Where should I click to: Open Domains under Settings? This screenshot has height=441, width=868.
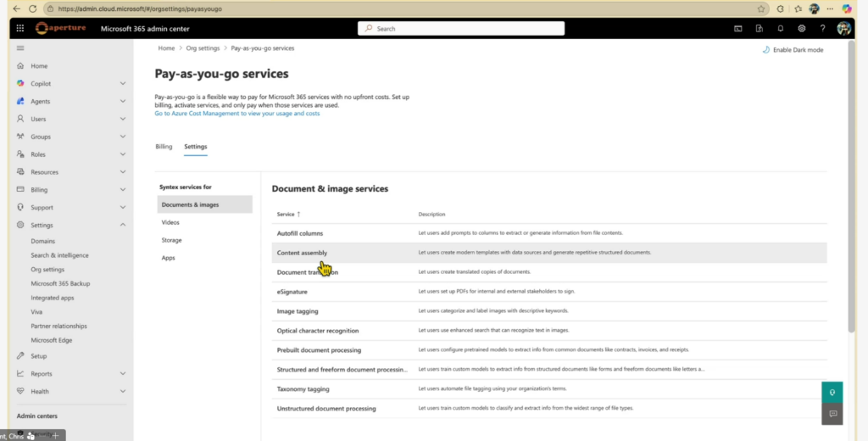click(42, 241)
